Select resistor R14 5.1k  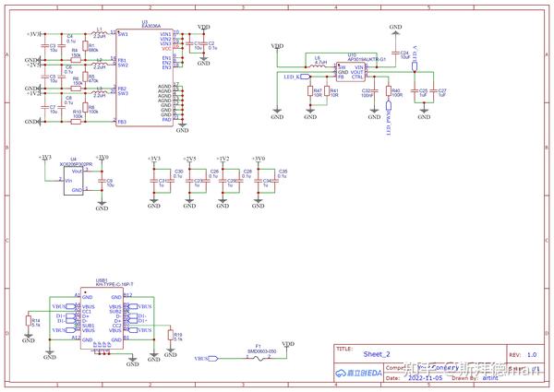[29, 321]
